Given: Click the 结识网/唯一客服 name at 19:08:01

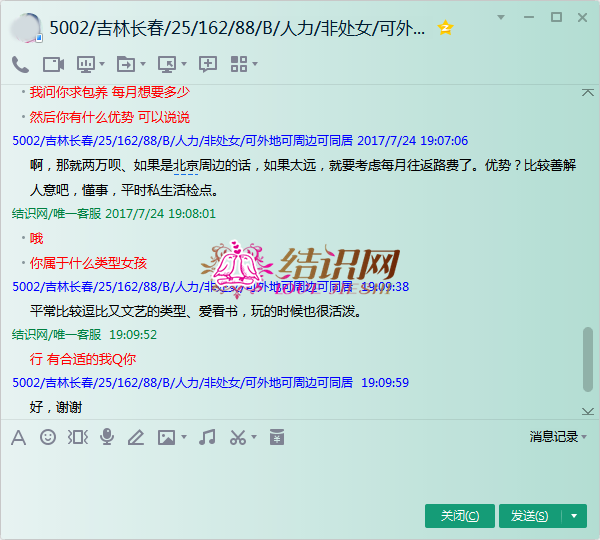Looking at the screenshot, I should coord(56,214).
